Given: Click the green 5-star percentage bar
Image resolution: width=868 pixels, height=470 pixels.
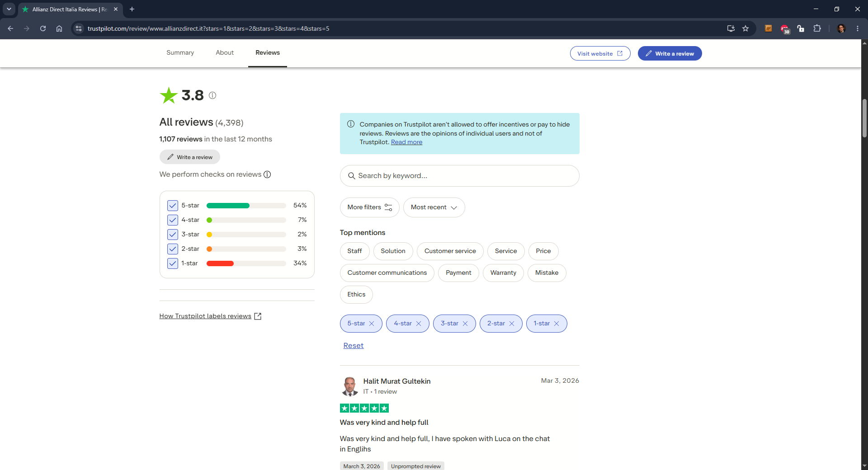Looking at the screenshot, I should pos(246,206).
